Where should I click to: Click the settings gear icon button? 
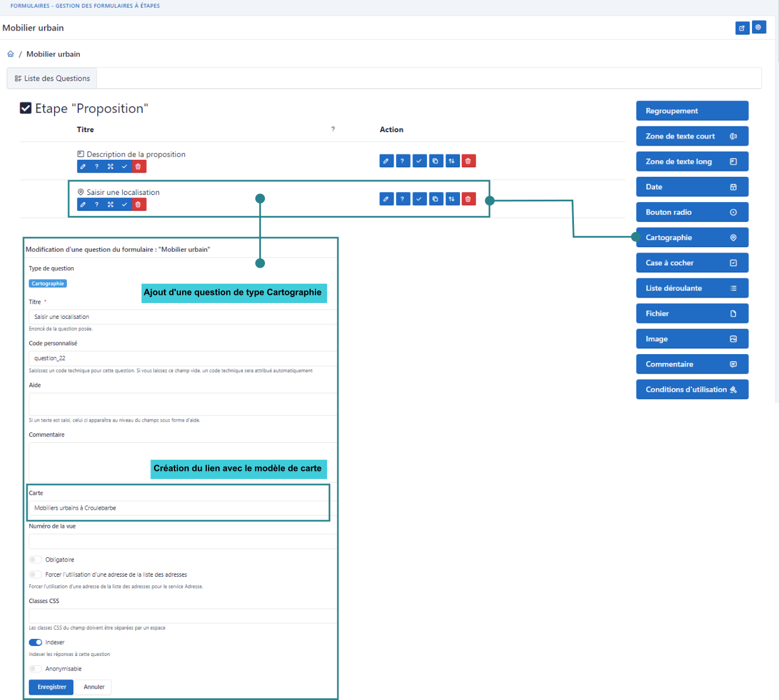758,28
